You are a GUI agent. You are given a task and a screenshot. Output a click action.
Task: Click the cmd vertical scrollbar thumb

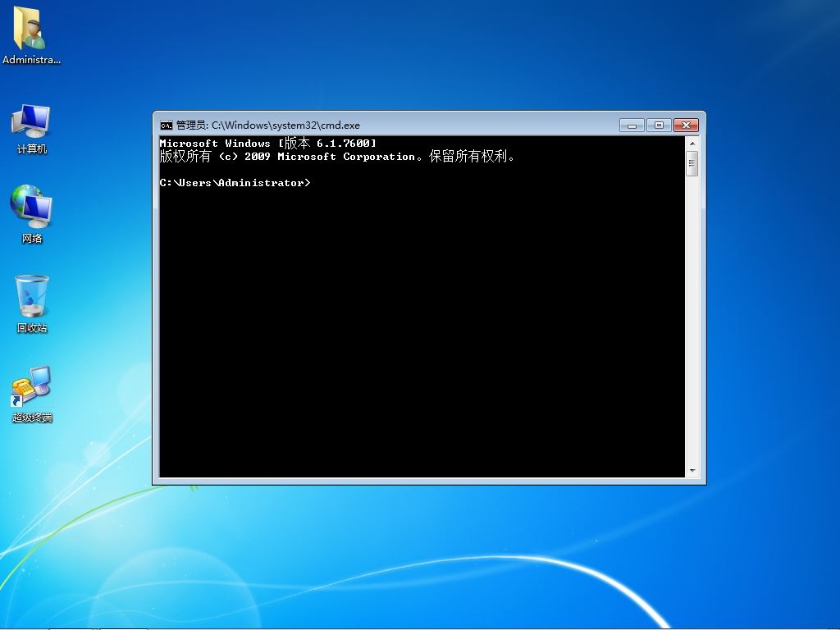(692, 163)
